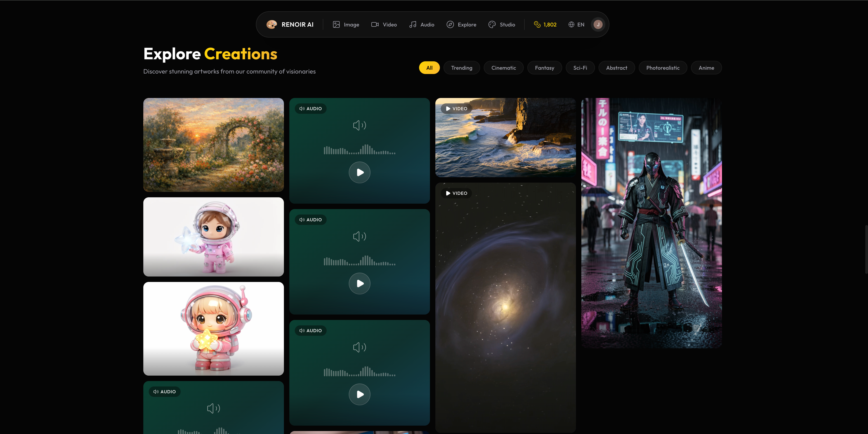
Task: Select the Cinematic category tab
Action: click(x=503, y=67)
